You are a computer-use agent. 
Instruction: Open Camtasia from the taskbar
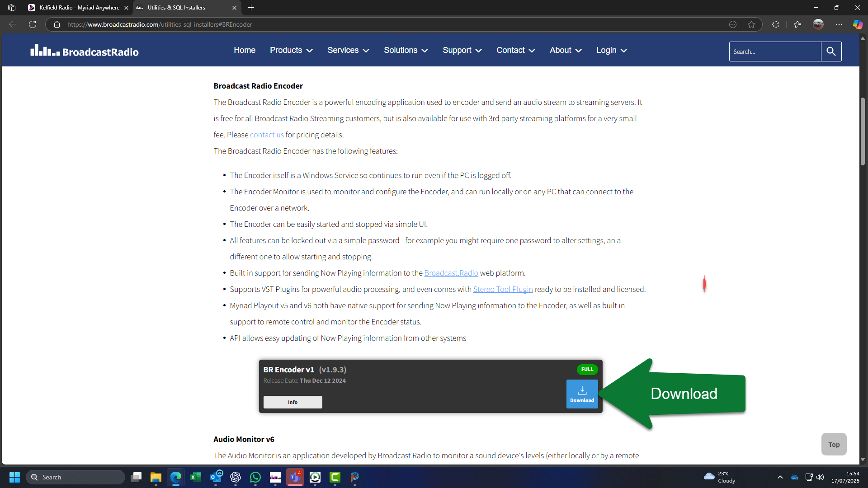pyautogui.click(x=335, y=477)
